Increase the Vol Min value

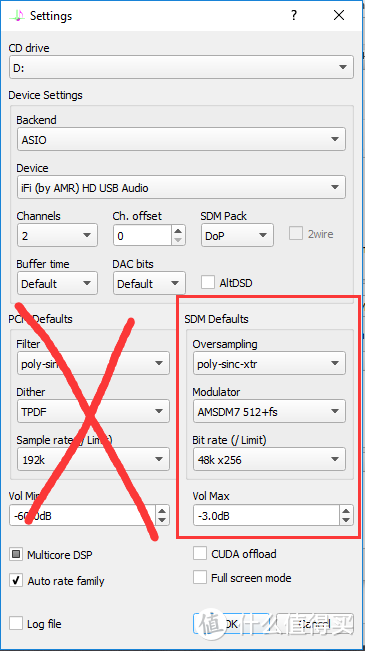tap(162, 511)
